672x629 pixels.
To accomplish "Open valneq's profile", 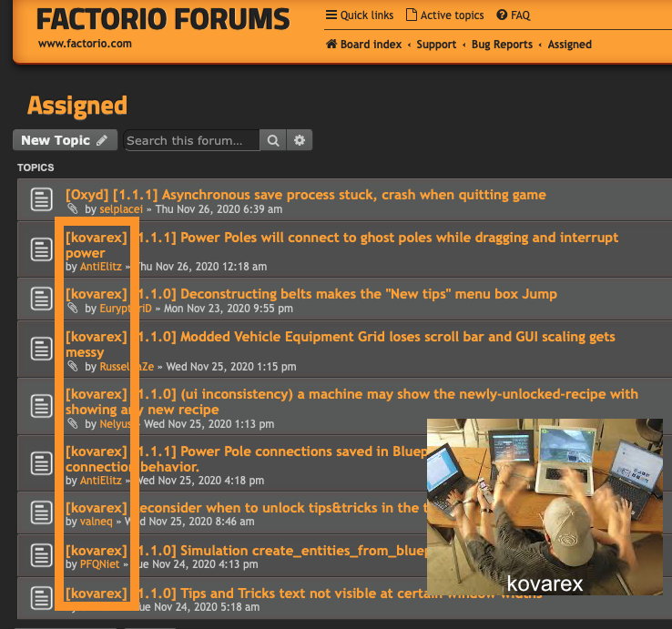I will pos(96,522).
